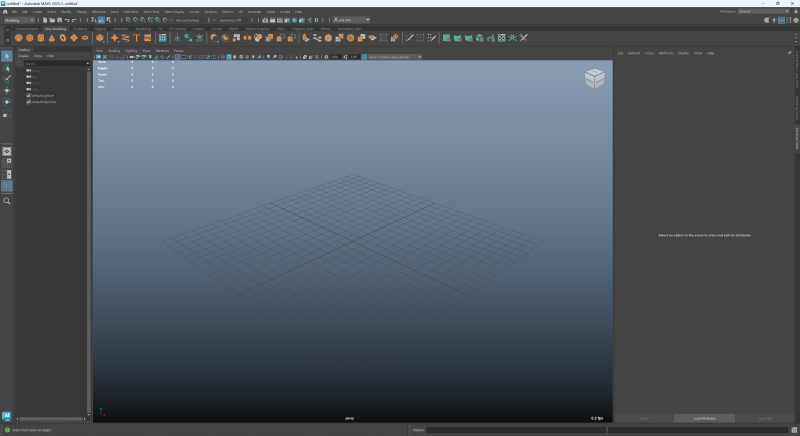Open the Outliner search filter dropdown arrow
Screen dimensions: 800x436
tap(88, 63)
